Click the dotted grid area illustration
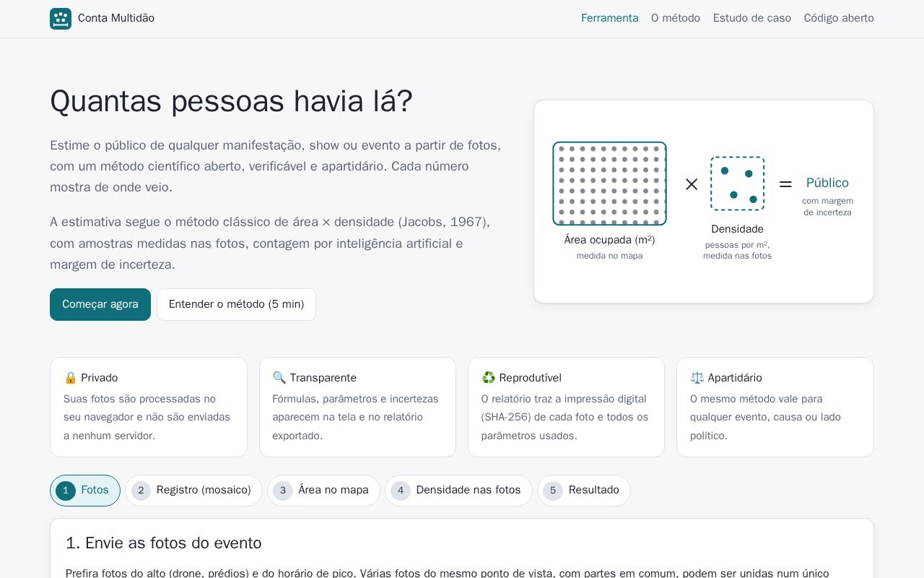The image size is (924, 578). [609, 184]
